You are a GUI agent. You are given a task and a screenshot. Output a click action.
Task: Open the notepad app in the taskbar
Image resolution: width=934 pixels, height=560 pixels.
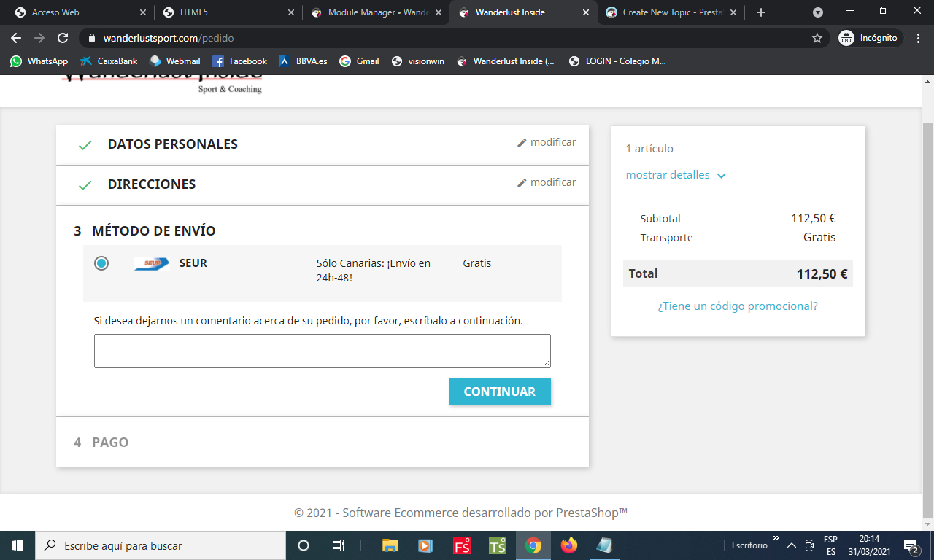[x=604, y=545]
